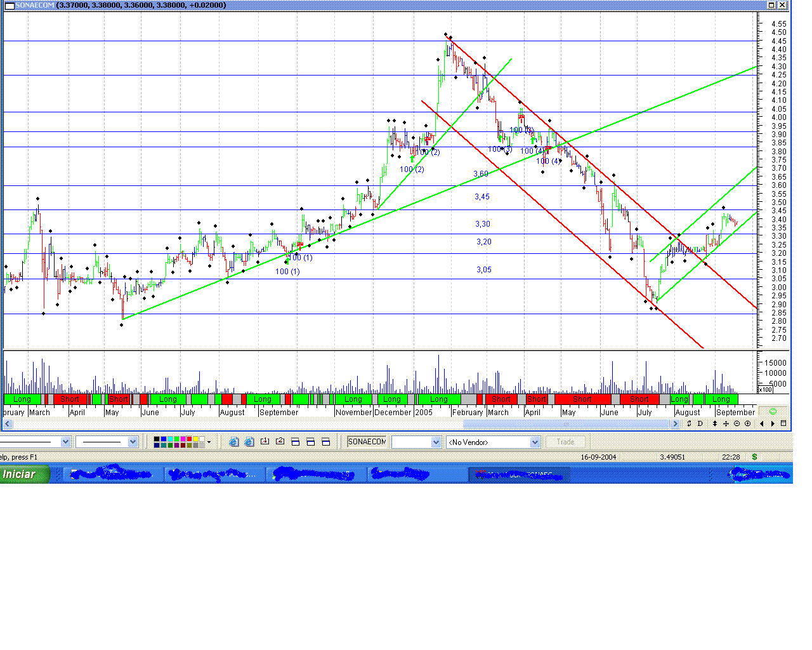Screen dimensions: 812x650
Task: Pick the red swatch from the color palette
Action: (188, 439)
